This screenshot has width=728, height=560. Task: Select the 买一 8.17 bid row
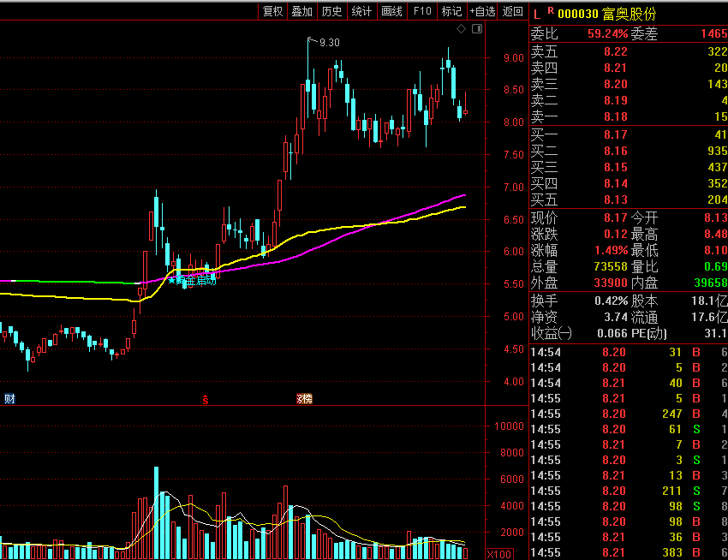[629, 134]
